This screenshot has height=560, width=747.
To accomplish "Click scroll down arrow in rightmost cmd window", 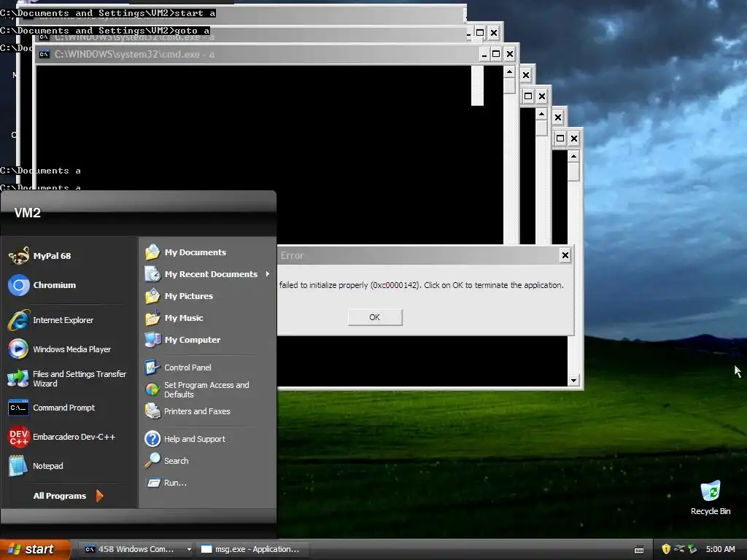I will pyautogui.click(x=573, y=380).
